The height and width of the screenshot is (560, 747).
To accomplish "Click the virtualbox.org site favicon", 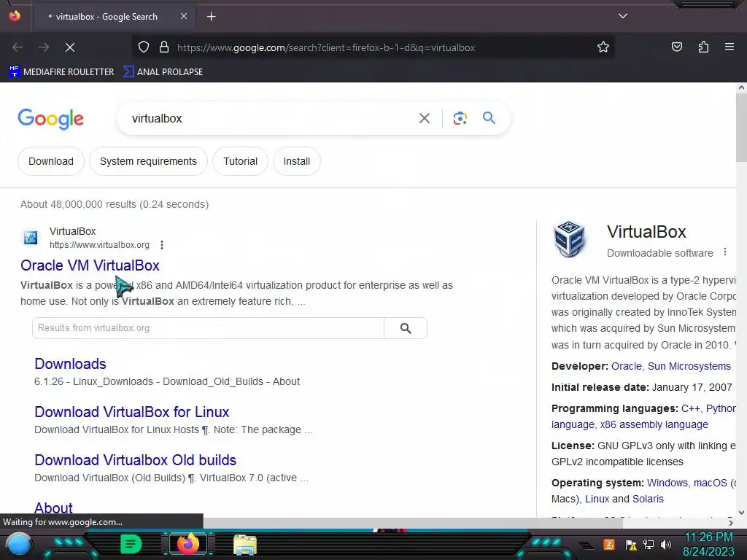I will pos(31,237).
